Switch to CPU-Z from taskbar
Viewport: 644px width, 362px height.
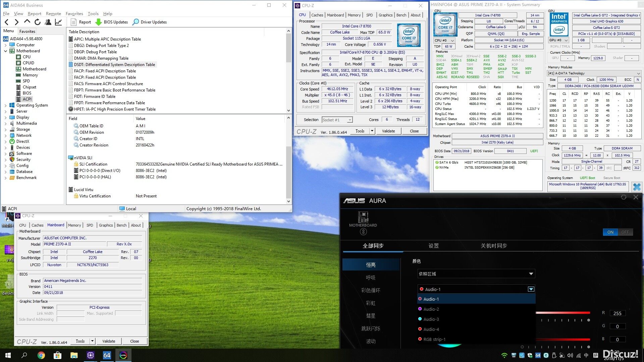click(90, 355)
